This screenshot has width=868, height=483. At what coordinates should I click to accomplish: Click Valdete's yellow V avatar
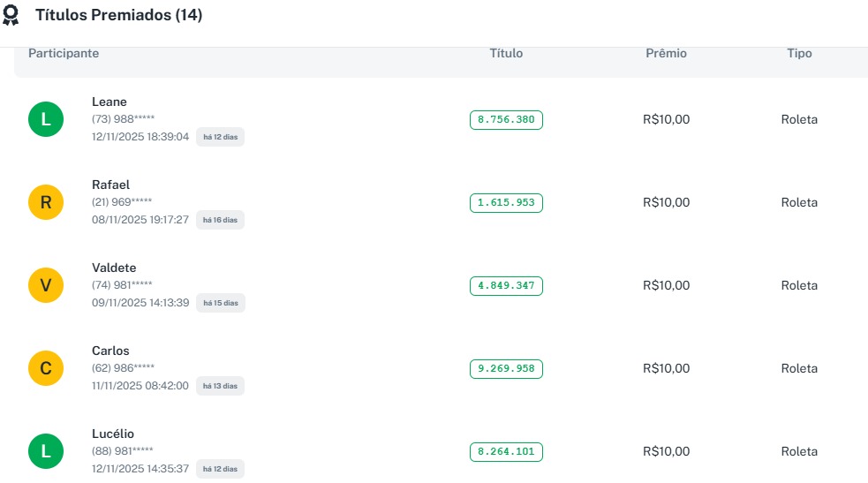(46, 285)
